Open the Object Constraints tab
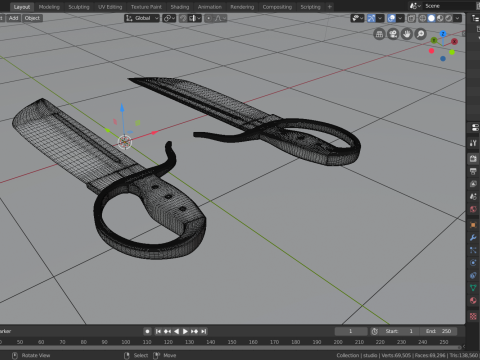The height and width of the screenshot is (360, 480). (x=473, y=275)
